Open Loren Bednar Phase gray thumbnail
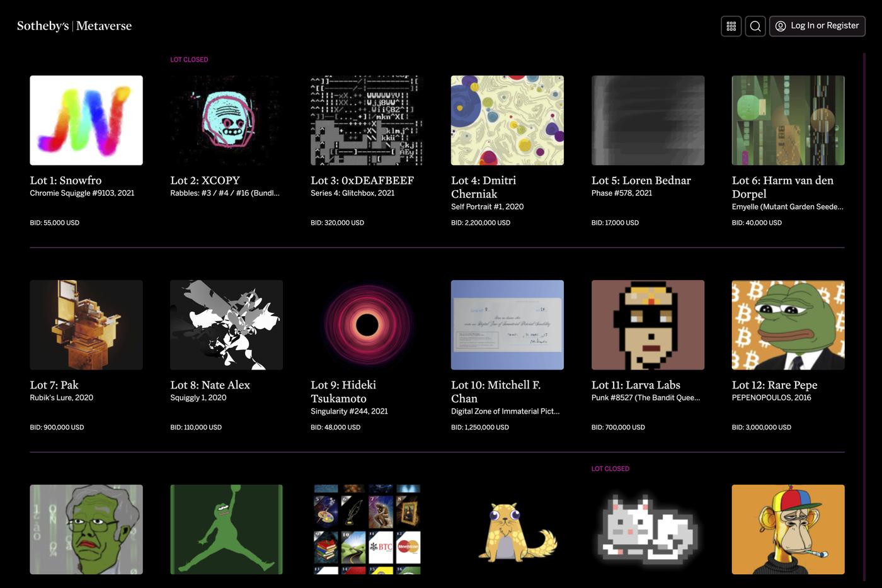This screenshot has width=882, height=588. coord(648,120)
